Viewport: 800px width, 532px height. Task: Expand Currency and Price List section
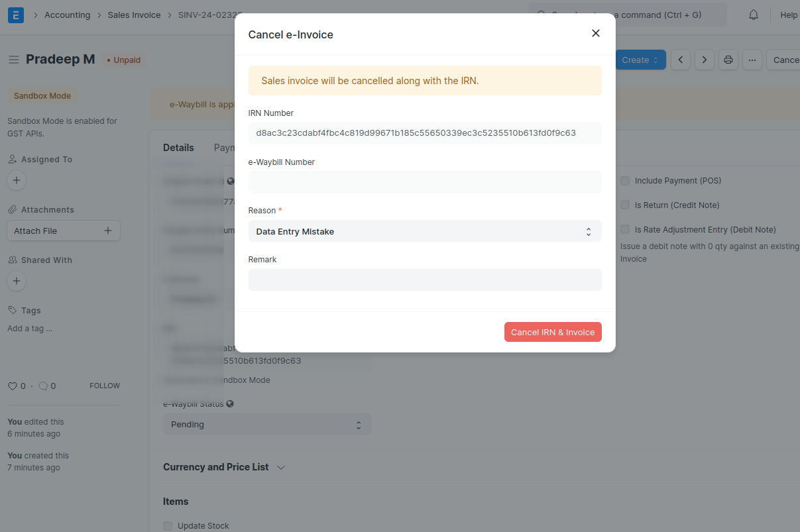coord(224,467)
